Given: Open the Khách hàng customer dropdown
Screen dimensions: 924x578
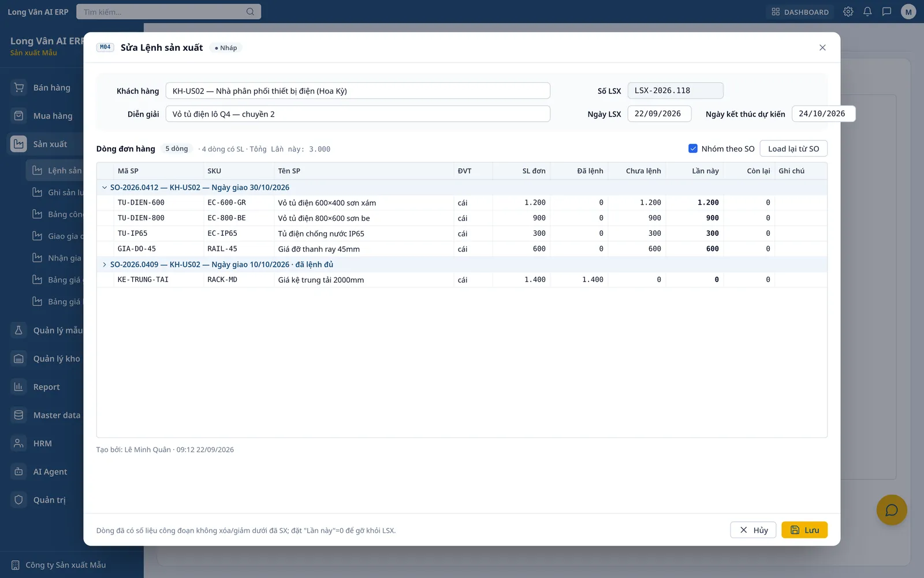Looking at the screenshot, I should (357, 91).
